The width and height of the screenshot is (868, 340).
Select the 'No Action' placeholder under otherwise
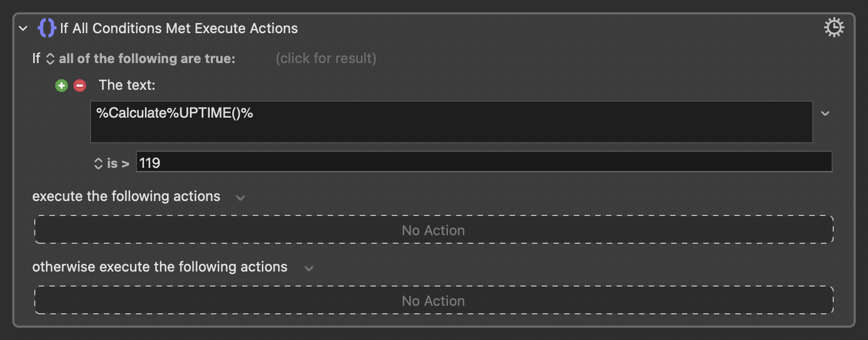point(433,300)
